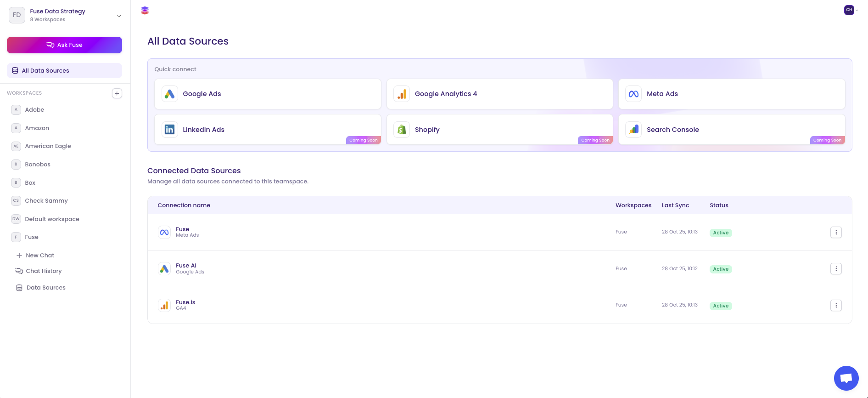This screenshot has width=868, height=398.
Task: Click the Last Sync column header
Action: pos(675,205)
